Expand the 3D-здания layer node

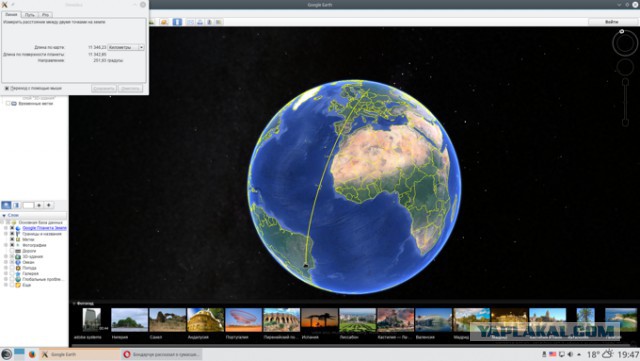click(6, 257)
